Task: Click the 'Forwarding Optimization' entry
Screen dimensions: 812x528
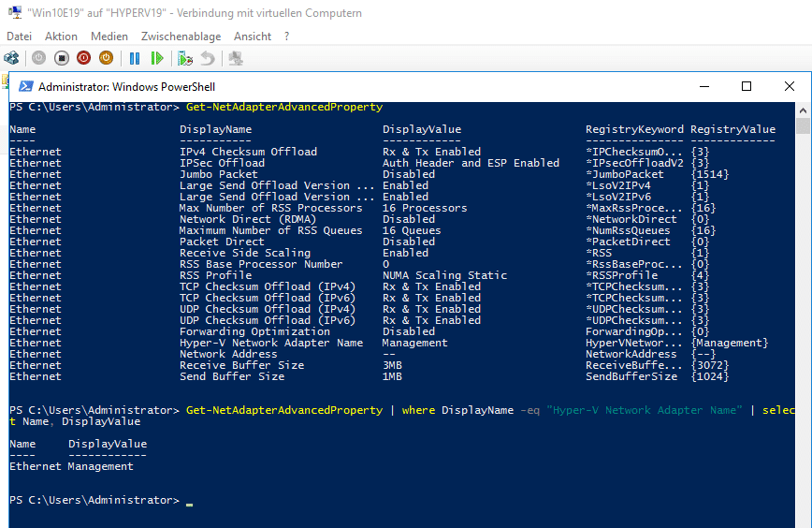Action: 254,331
